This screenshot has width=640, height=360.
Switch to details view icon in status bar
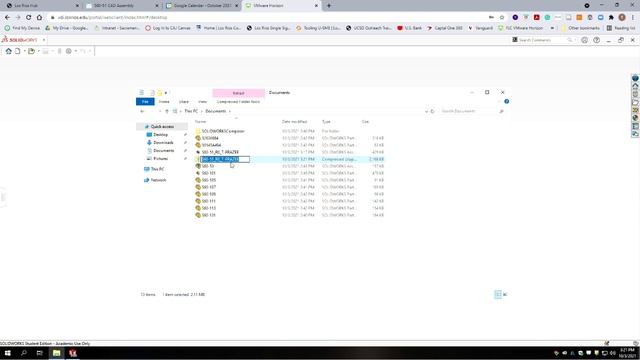[498, 294]
